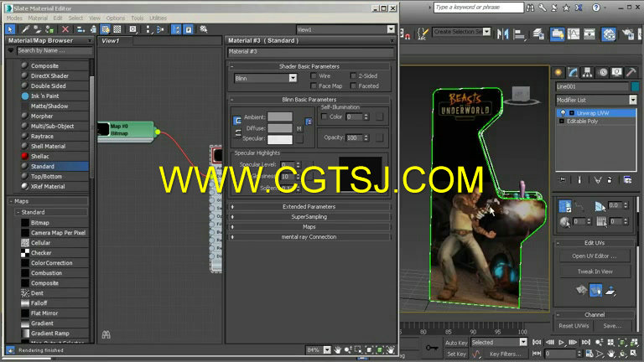The width and height of the screenshot is (644, 362).
Task: Click the Reset UVWs button
Action: [574, 326]
